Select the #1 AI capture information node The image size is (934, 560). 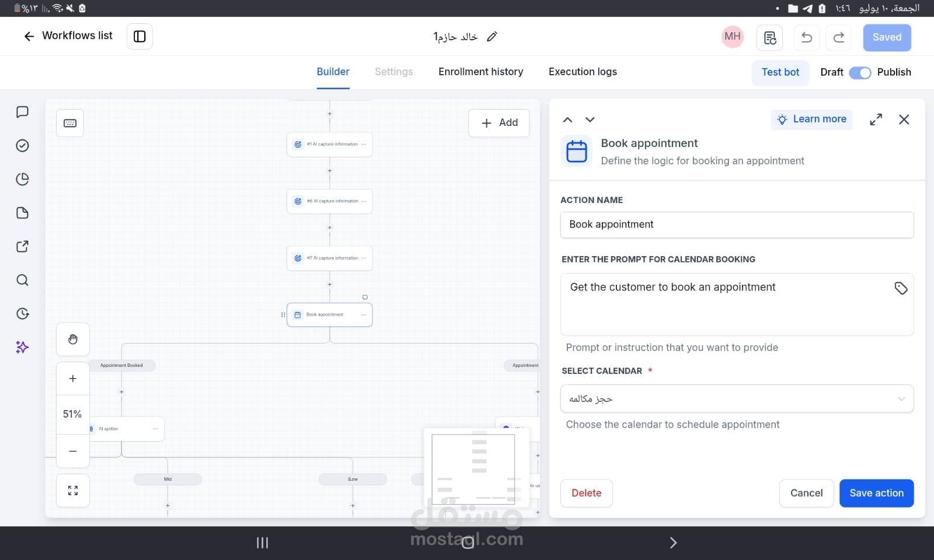329,144
